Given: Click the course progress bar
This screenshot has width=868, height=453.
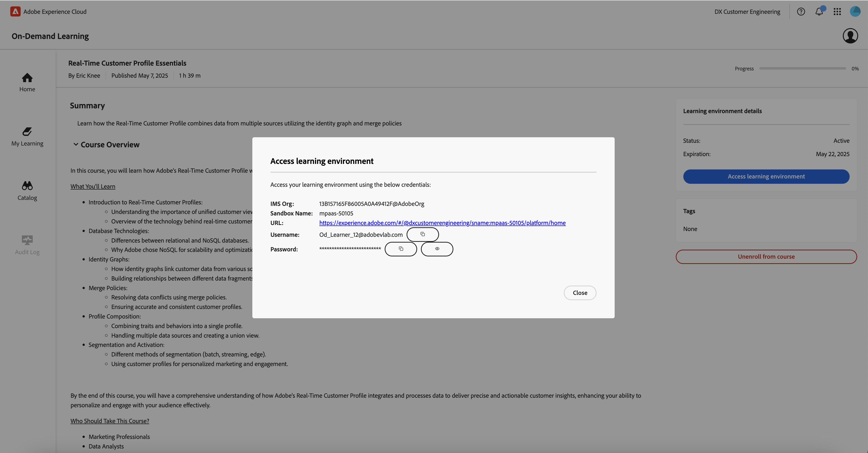Looking at the screenshot, I should coord(802,68).
